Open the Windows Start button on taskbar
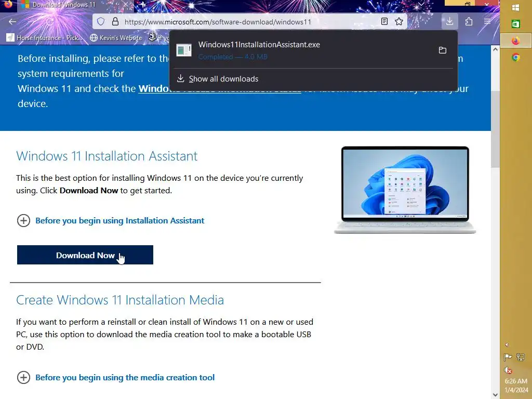 tap(516, 7)
